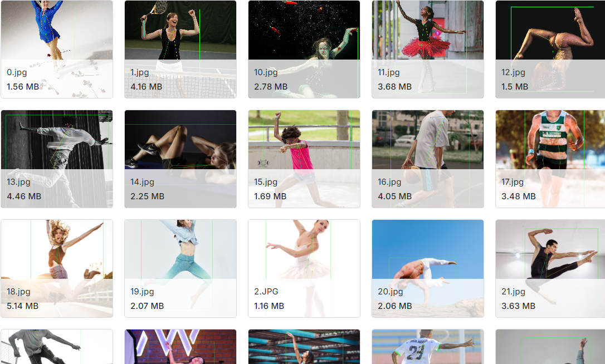Viewport: 605px width, 364px height.
Task: Open the teal ceiling beams image thumbnail
Action: 304,347
